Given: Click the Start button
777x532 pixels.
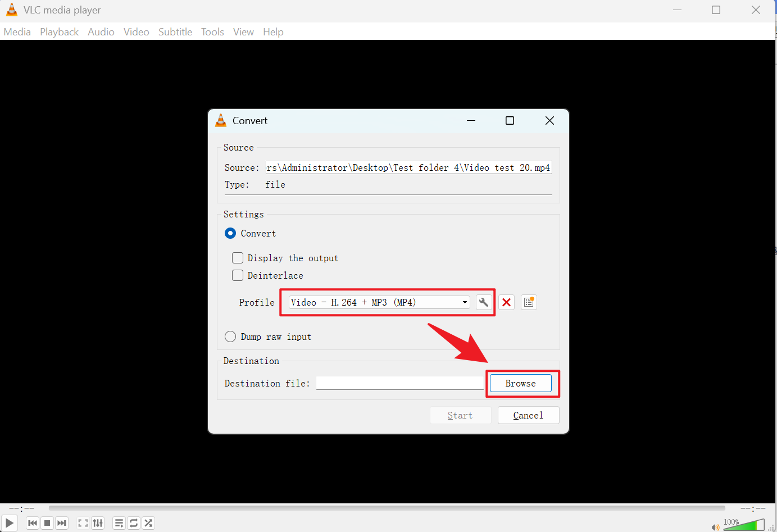Looking at the screenshot, I should click(x=461, y=415).
